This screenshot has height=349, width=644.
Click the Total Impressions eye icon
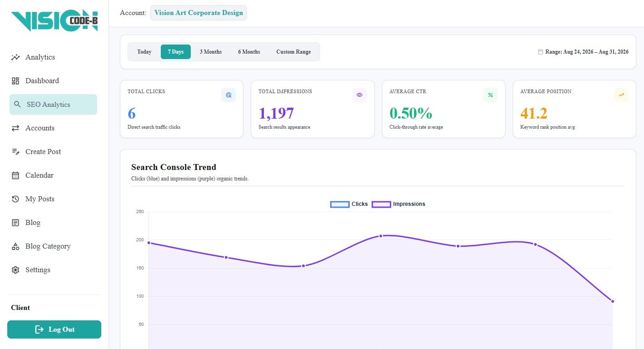359,95
